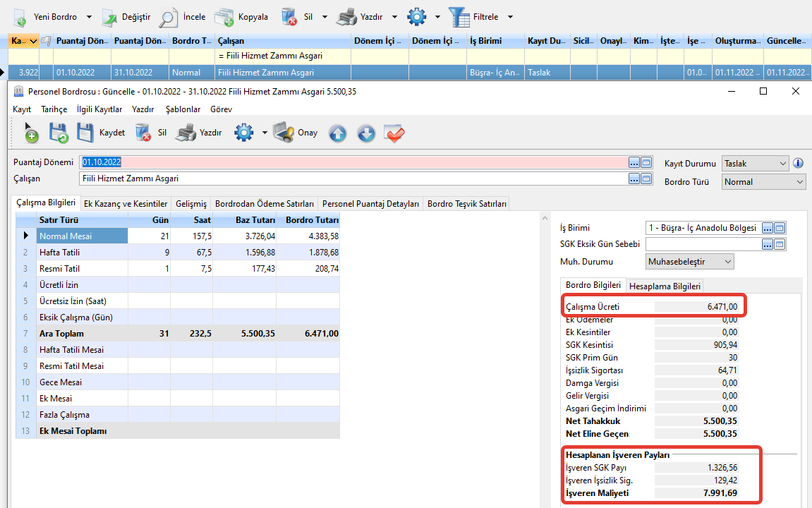
Task: Go to next record with down arrow
Action: pyautogui.click(x=366, y=133)
